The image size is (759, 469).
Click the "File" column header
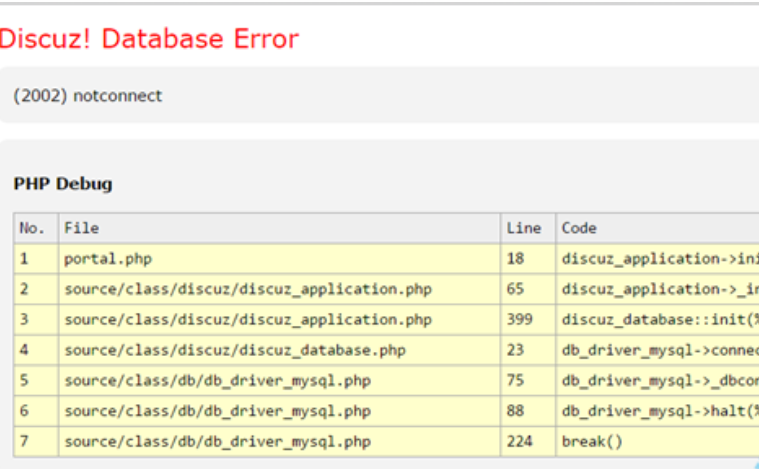(81, 228)
